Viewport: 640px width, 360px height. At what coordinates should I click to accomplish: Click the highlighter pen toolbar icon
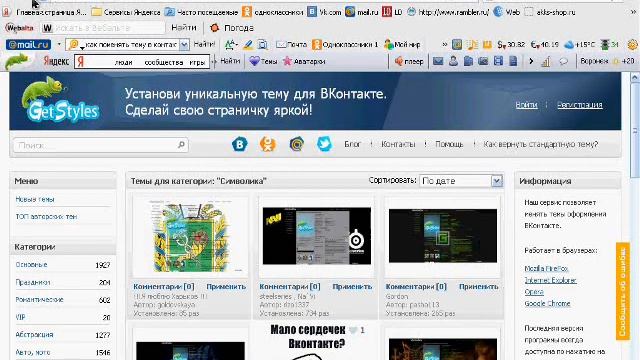click(x=248, y=44)
